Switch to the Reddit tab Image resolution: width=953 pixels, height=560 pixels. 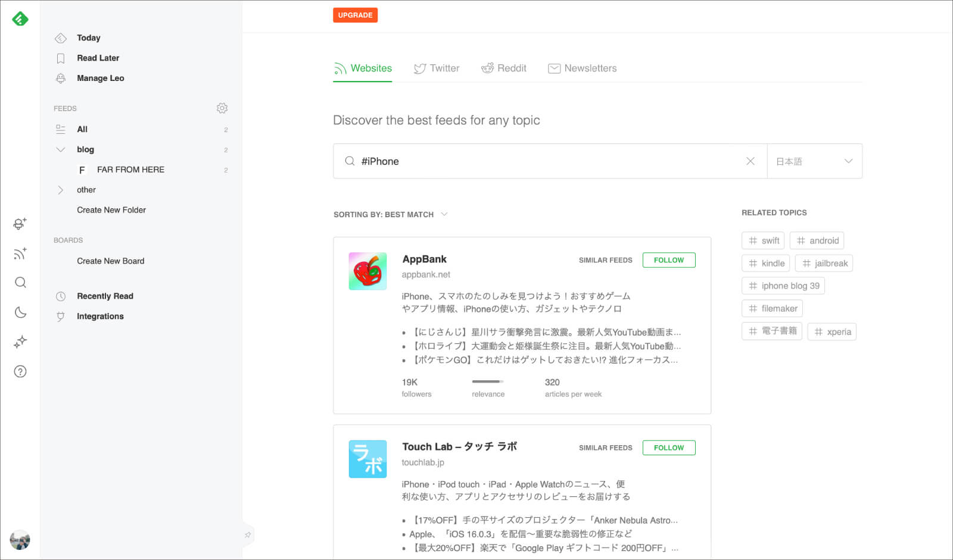[504, 68]
